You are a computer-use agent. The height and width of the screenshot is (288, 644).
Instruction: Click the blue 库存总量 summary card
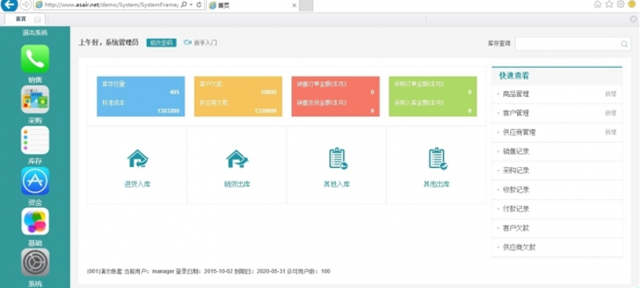(x=141, y=96)
